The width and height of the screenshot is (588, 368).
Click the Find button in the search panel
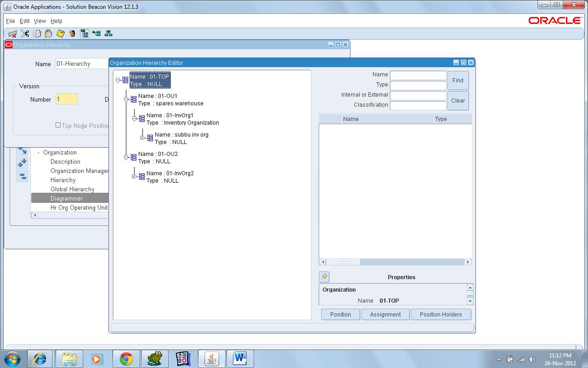(458, 80)
